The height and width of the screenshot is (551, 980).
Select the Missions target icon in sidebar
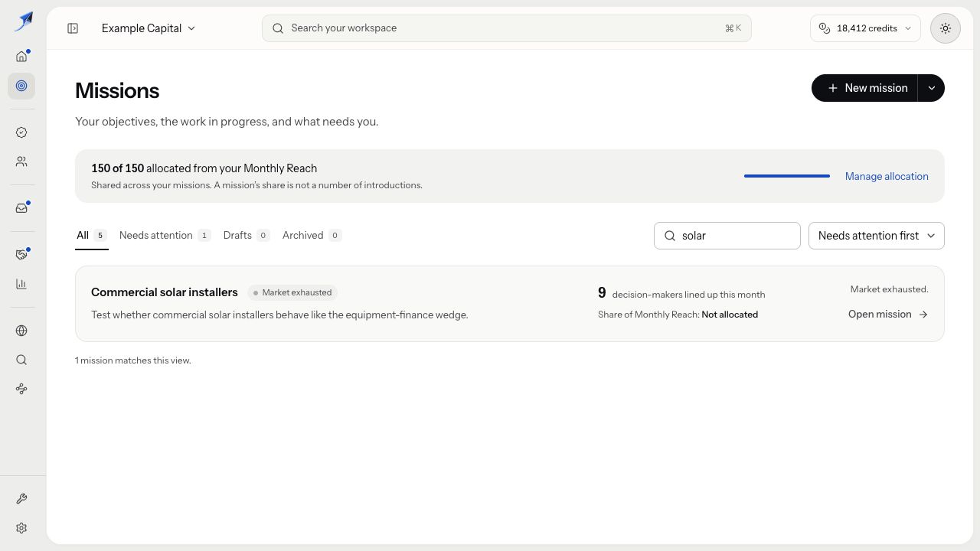pyautogui.click(x=21, y=86)
